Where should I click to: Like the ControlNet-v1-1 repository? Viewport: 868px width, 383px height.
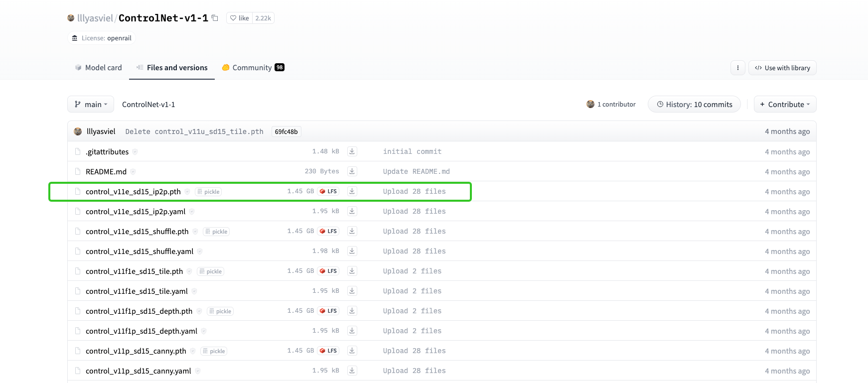[240, 18]
